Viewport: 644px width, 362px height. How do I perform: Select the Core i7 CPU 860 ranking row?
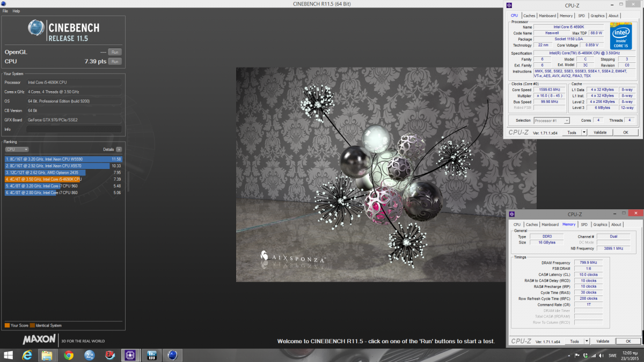point(63,192)
